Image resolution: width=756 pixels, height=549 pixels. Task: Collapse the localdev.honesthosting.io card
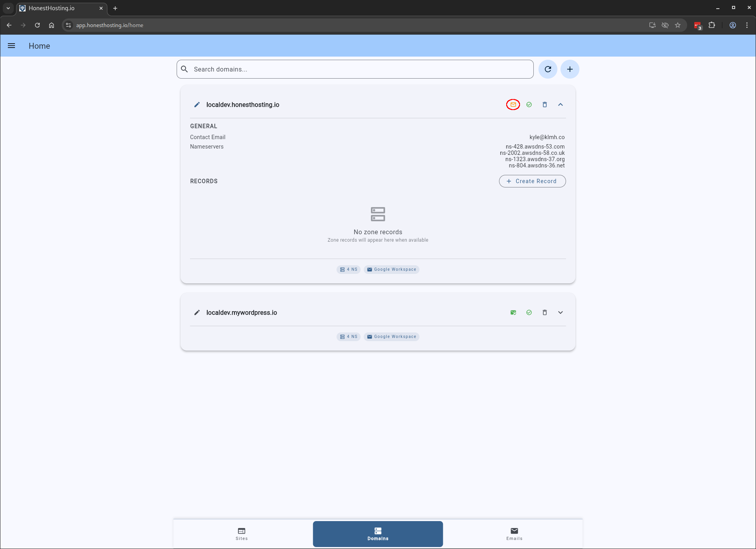pos(561,105)
